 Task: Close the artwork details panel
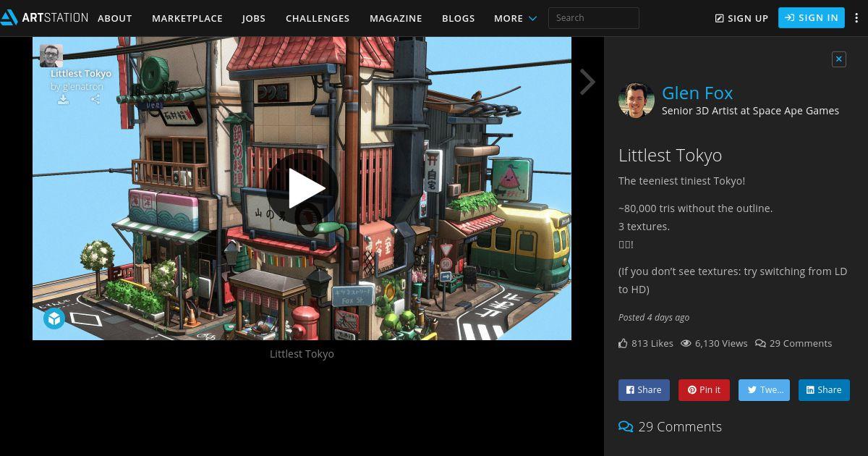[839, 59]
